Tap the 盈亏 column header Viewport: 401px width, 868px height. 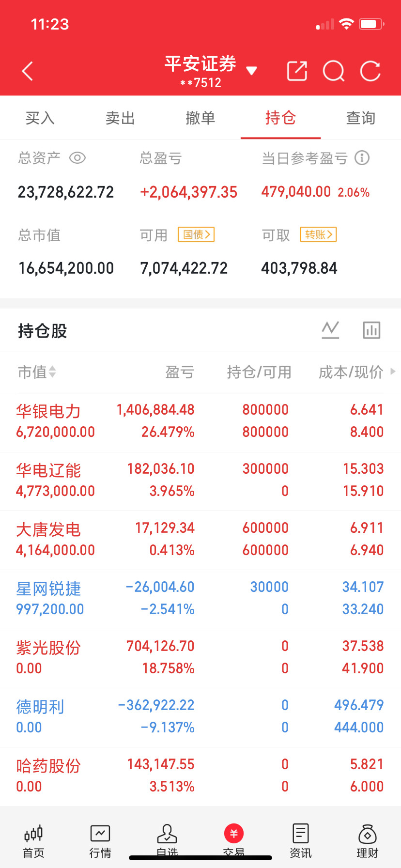click(x=180, y=372)
